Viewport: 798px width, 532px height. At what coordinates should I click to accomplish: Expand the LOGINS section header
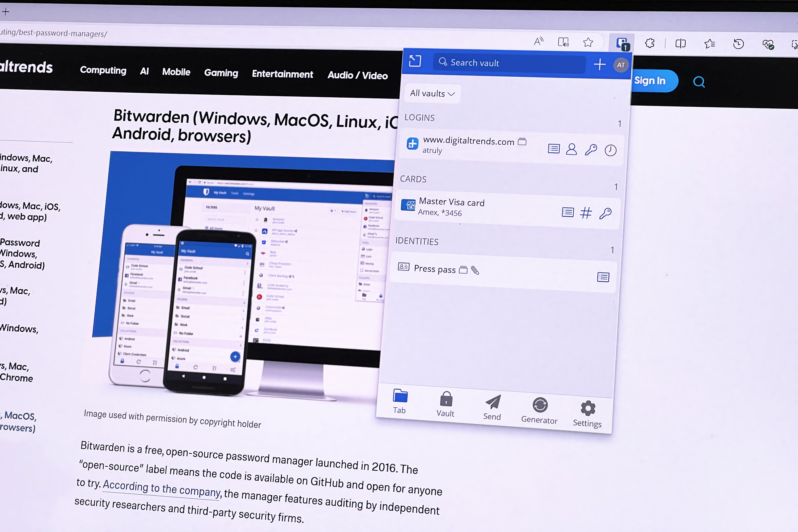click(x=419, y=117)
